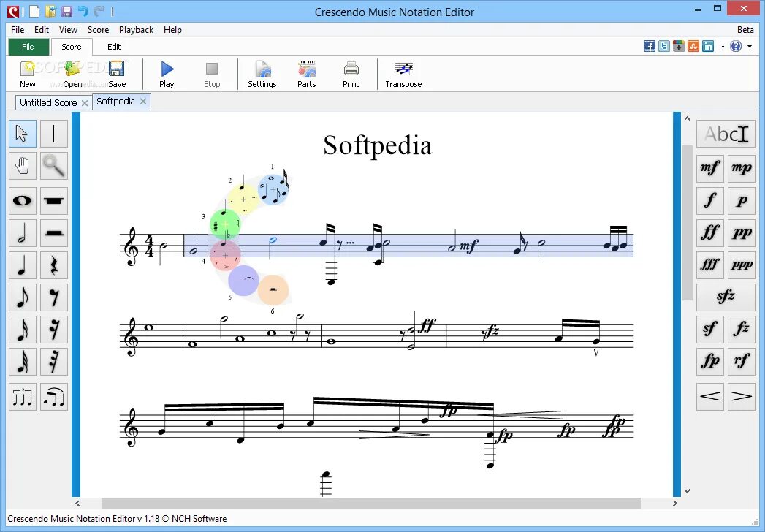Image resolution: width=765 pixels, height=532 pixels.
Task: Click the vertical scrollbar down arrow
Action: click(687, 491)
